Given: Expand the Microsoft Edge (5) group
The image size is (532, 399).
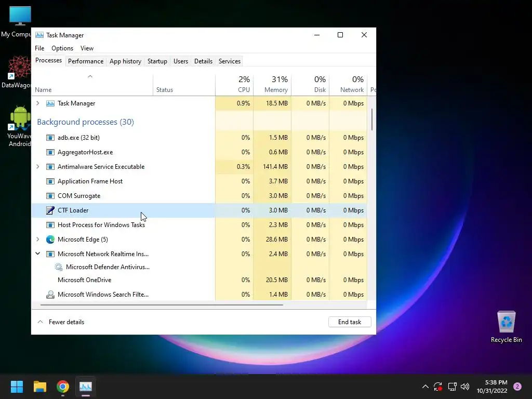Looking at the screenshot, I should coord(37,240).
